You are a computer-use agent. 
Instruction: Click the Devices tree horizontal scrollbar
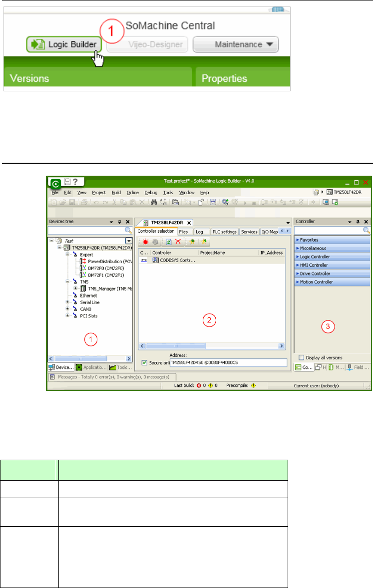point(90,358)
